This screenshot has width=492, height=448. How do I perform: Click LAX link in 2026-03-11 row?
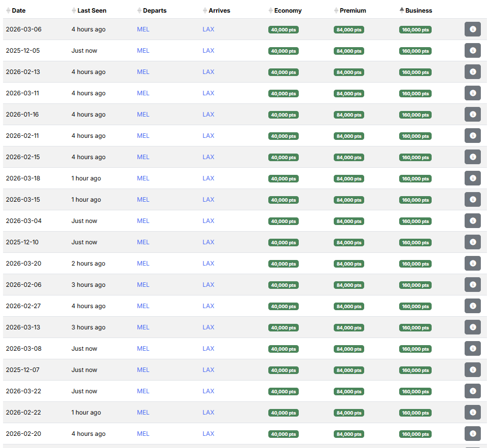(x=208, y=93)
